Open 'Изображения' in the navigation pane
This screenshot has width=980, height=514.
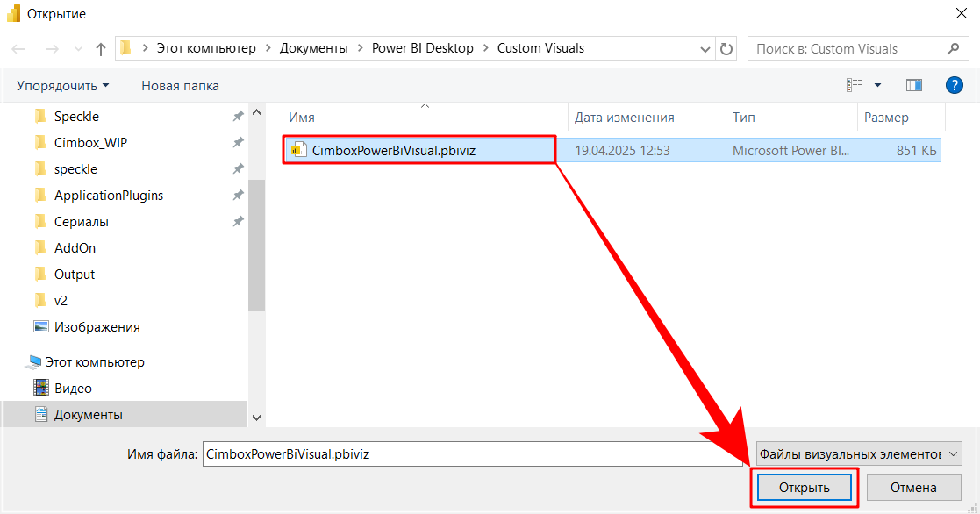coord(97,326)
